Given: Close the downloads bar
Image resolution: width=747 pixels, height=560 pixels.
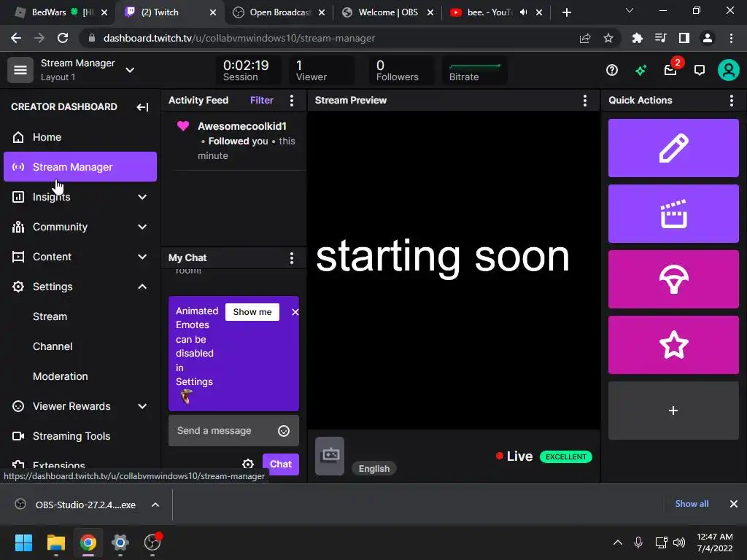Looking at the screenshot, I should click(x=734, y=504).
